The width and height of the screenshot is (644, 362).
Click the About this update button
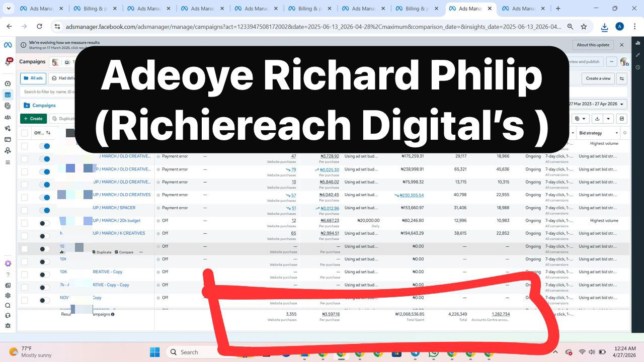pyautogui.click(x=593, y=45)
